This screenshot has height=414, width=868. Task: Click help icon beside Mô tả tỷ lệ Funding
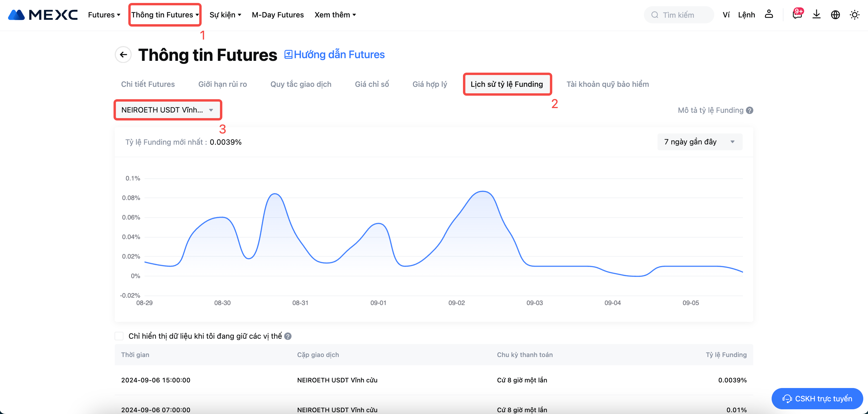750,110
